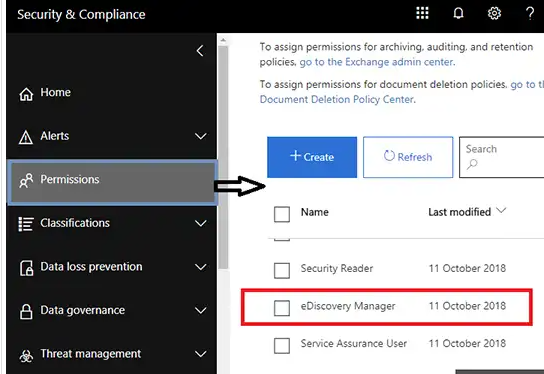Screen dimensions: 544x374
Task: Click the Alerts warning triangle icon
Action: (26, 137)
